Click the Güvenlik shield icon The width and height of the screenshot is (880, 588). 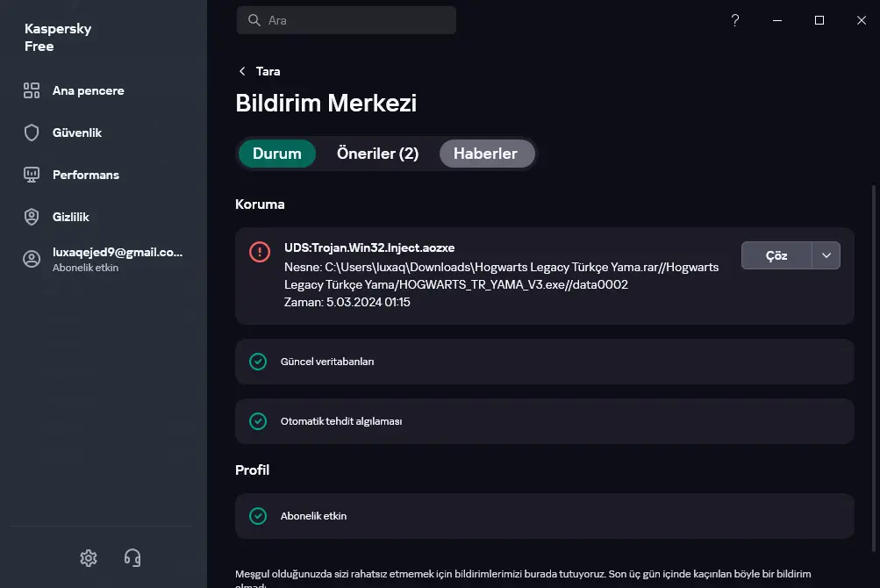[x=32, y=133]
